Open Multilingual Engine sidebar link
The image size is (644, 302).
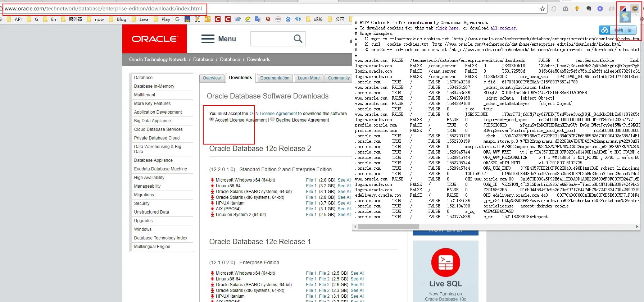point(152,247)
